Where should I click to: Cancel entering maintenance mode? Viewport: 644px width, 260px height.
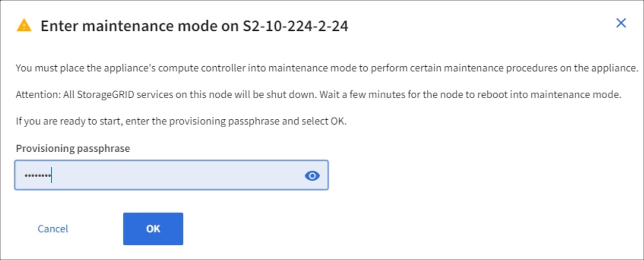coord(53,229)
